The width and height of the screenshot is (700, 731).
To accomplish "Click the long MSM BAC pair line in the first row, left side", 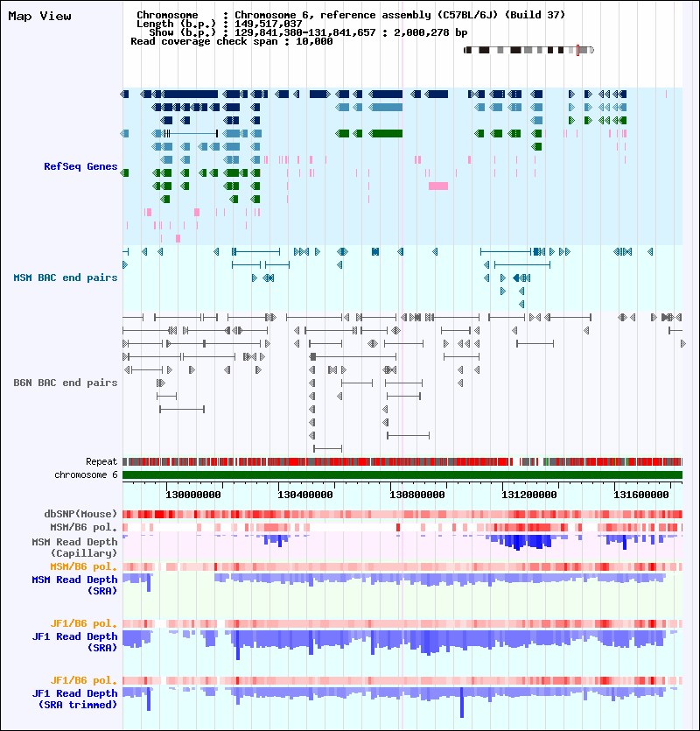I will pyautogui.click(x=255, y=252).
